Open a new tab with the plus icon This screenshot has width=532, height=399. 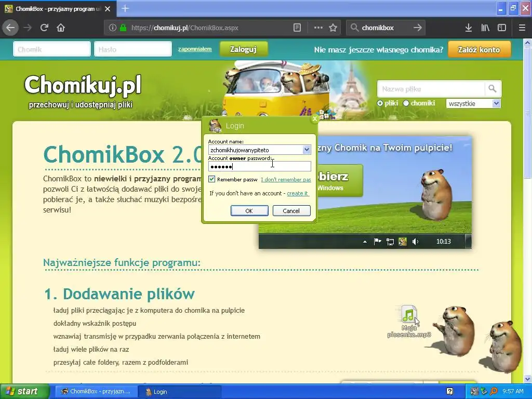pos(125,8)
